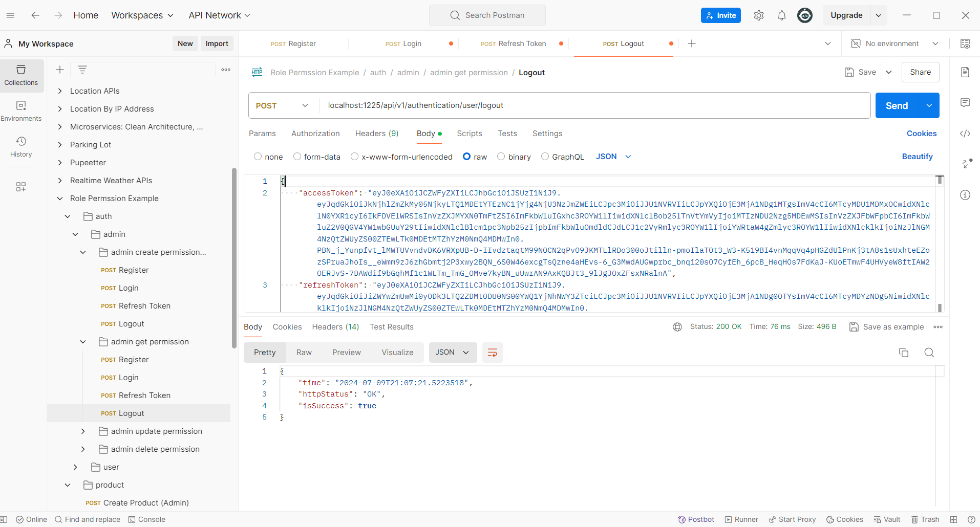
Task: Expand the Location APIs collection
Action: [x=60, y=91]
